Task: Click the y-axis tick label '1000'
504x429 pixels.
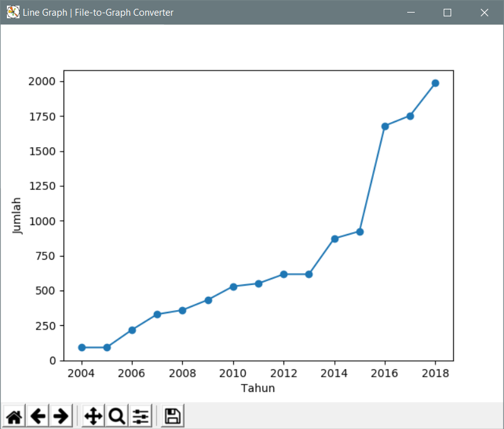Action: (x=41, y=221)
